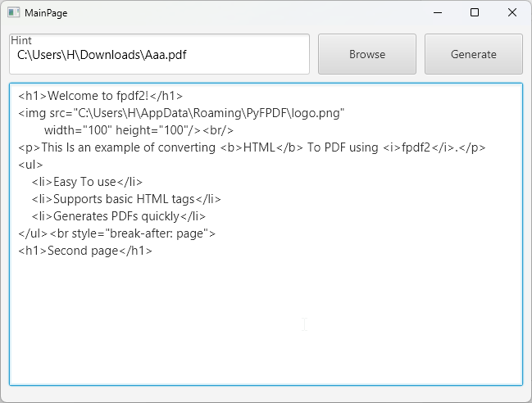Minimize the MainPage window
This screenshot has width=532, height=403.
437,13
